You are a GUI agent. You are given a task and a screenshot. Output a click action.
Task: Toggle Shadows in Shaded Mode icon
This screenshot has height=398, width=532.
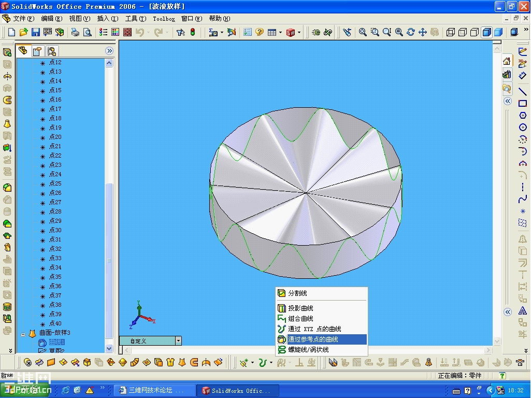tap(514, 32)
